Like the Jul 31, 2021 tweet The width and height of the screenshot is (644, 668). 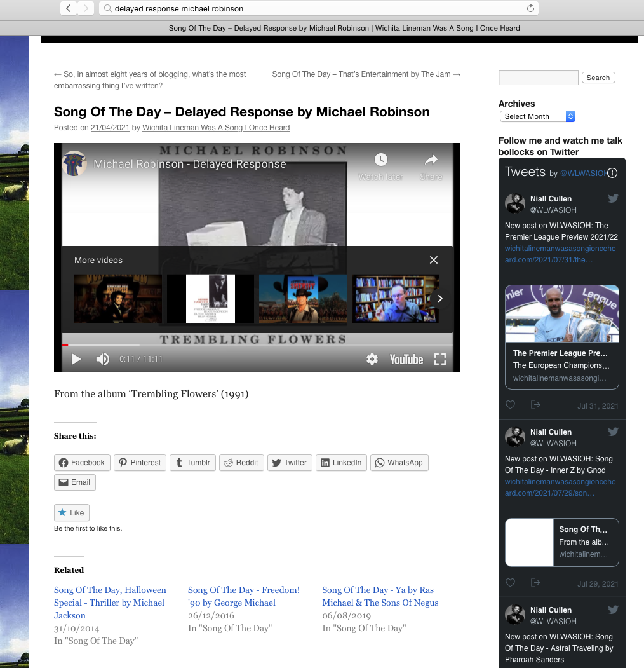pyautogui.click(x=511, y=405)
